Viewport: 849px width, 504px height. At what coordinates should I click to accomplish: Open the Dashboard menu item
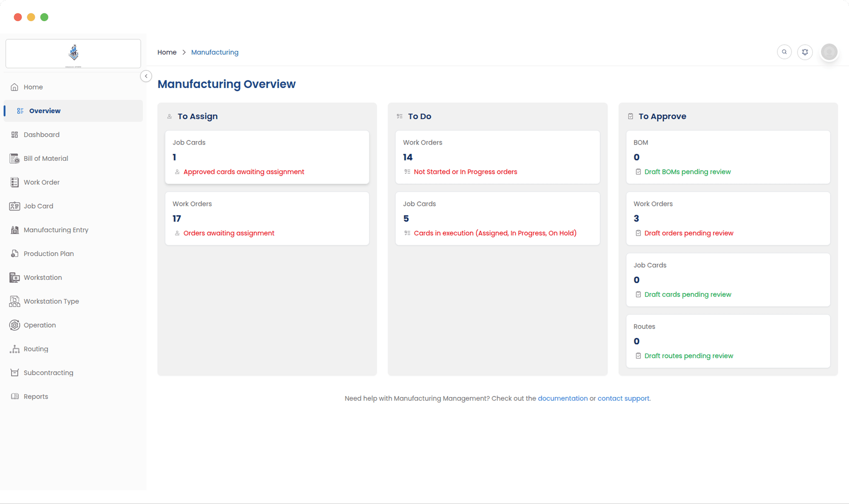click(x=41, y=134)
